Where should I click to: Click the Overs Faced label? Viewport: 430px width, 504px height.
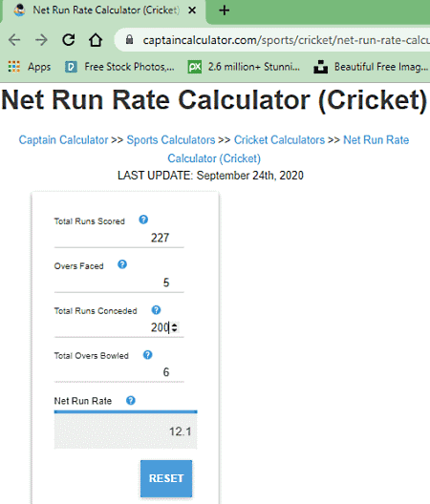point(78,266)
